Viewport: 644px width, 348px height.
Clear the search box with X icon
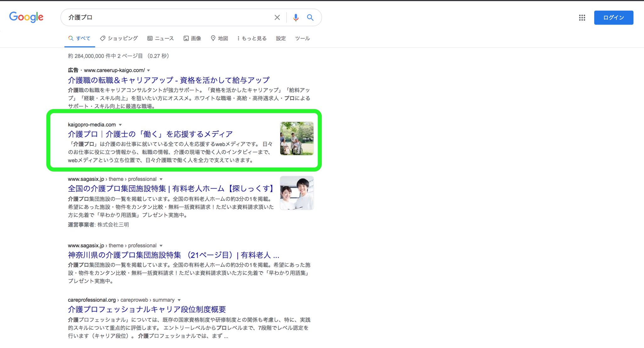click(x=277, y=18)
